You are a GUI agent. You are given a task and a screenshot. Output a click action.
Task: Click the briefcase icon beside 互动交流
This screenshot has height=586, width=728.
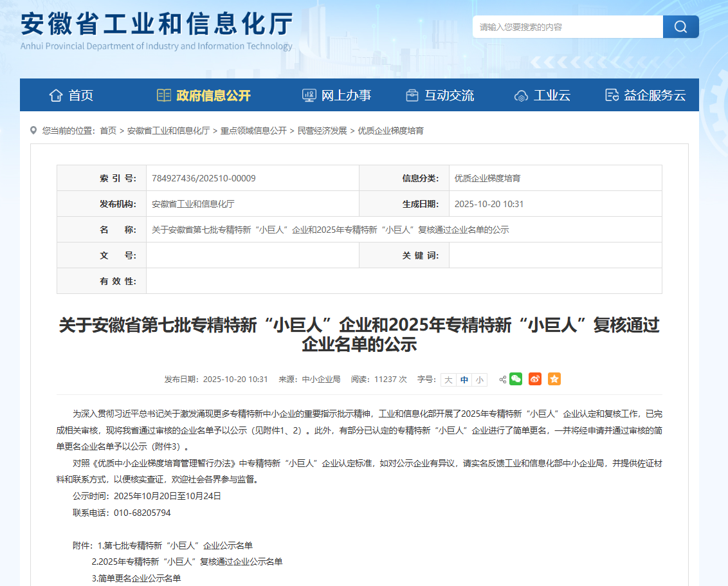pos(412,95)
